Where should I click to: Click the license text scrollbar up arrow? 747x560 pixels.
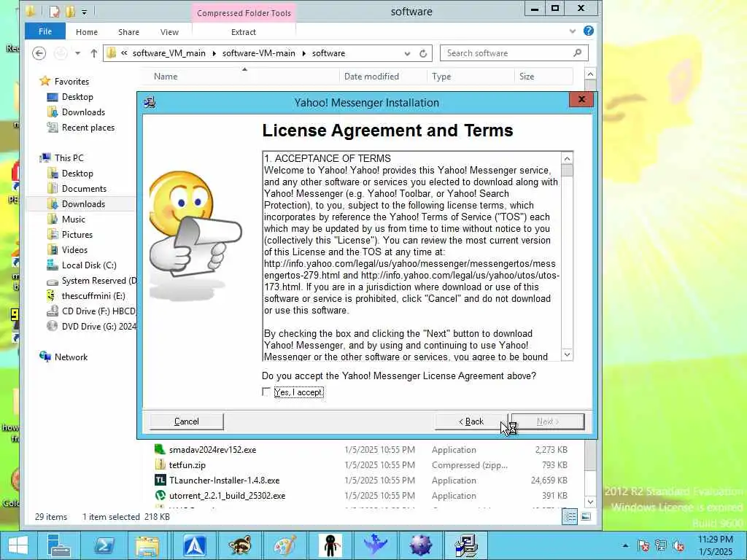[567, 158]
